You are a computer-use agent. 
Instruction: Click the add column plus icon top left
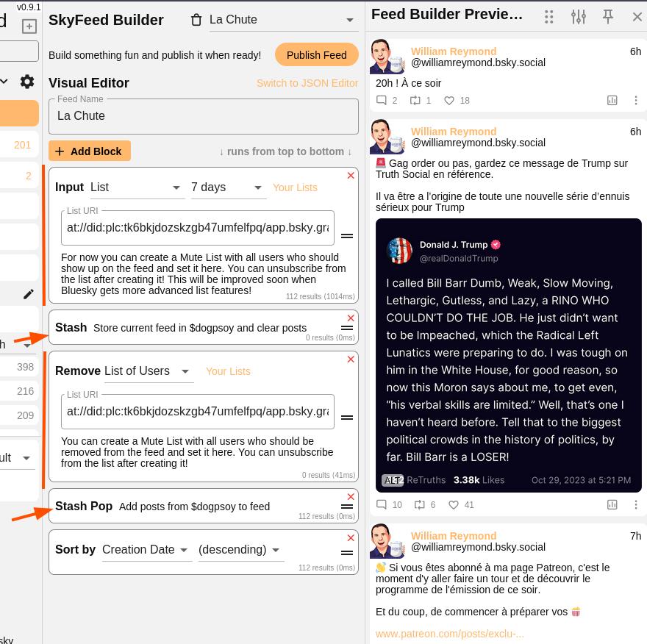point(29,26)
